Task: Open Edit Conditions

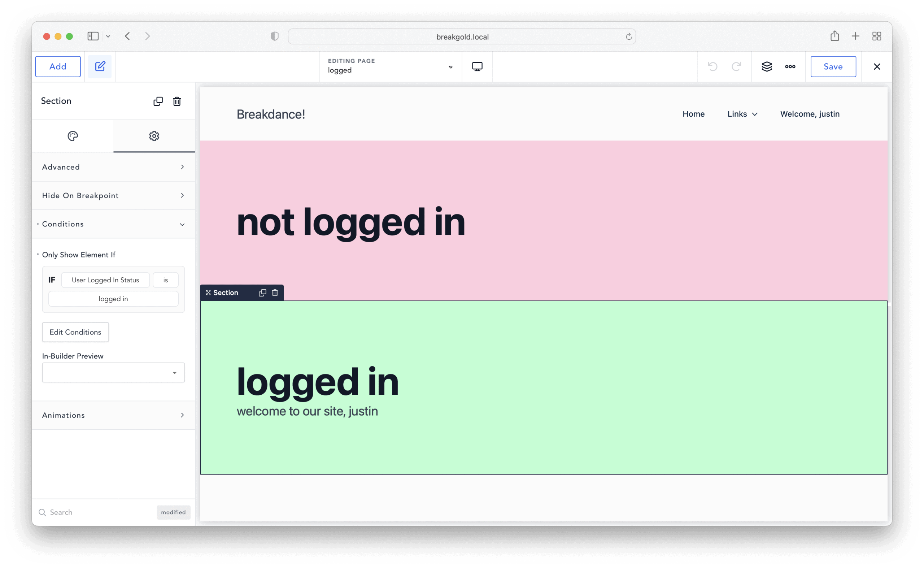Action: tap(75, 332)
